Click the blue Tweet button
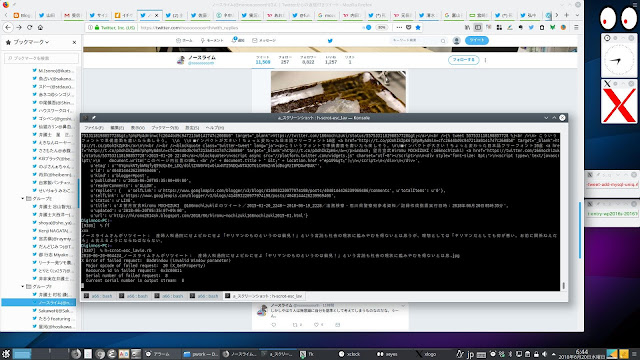The image size is (640, 360). point(477,40)
